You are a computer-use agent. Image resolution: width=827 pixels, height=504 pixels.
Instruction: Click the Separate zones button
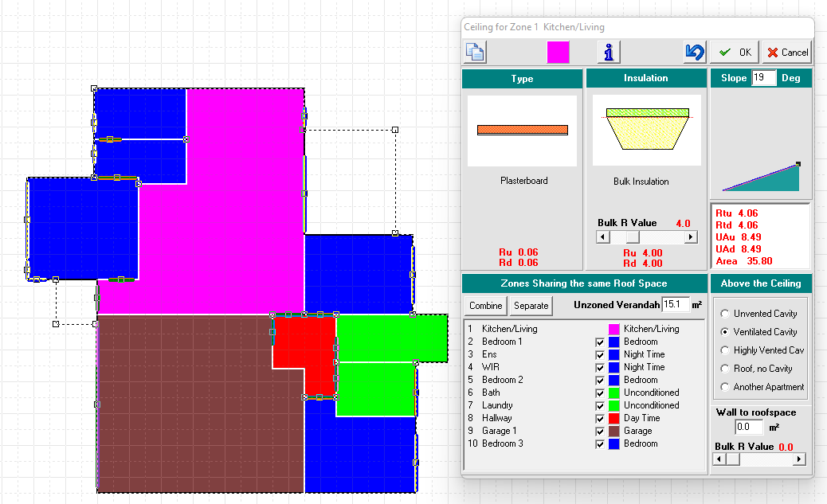point(531,306)
